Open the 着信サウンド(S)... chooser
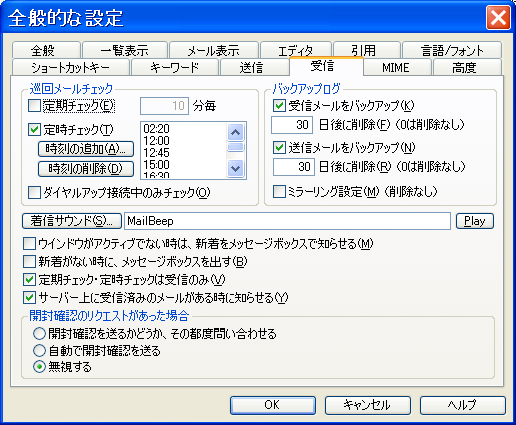This screenshot has height=425, width=516. [72, 221]
